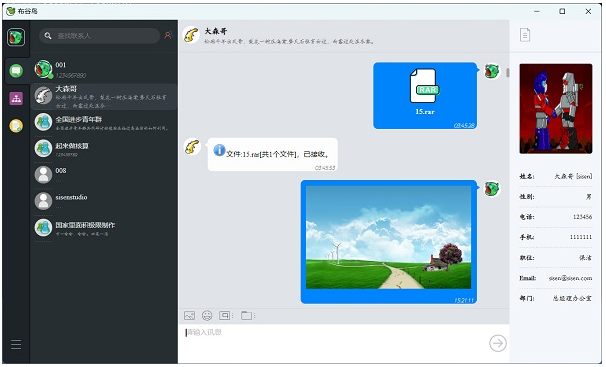Click the send image toolbar icon
This screenshot has height=367, width=606.
189,316
